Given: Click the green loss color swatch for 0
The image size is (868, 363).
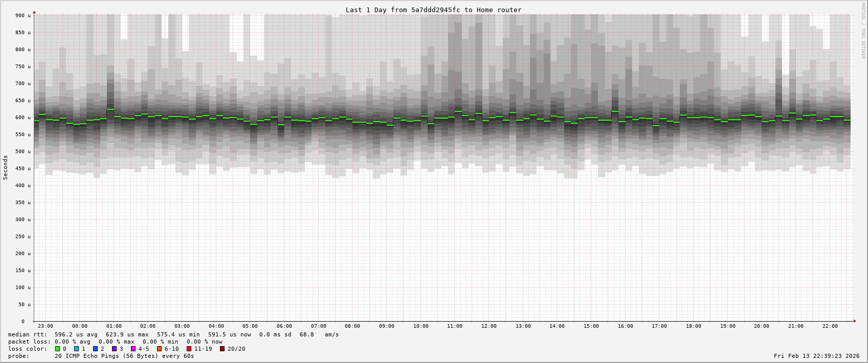Looking at the screenshot, I should [x=58, y=349].
